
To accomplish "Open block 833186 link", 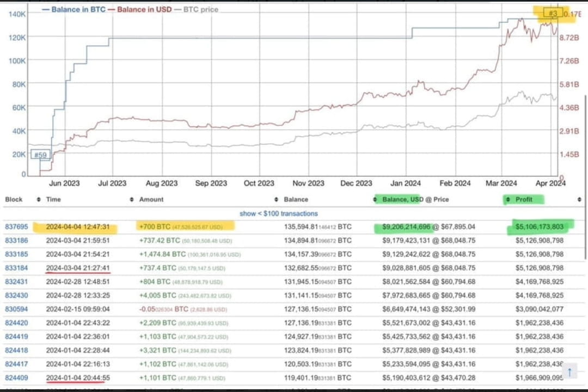I will click(x=16, y=241).
